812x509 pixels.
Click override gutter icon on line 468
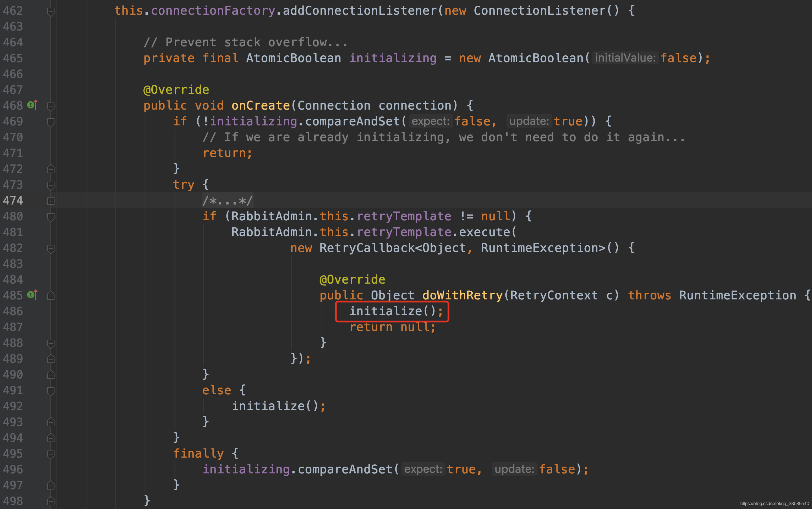32,105
